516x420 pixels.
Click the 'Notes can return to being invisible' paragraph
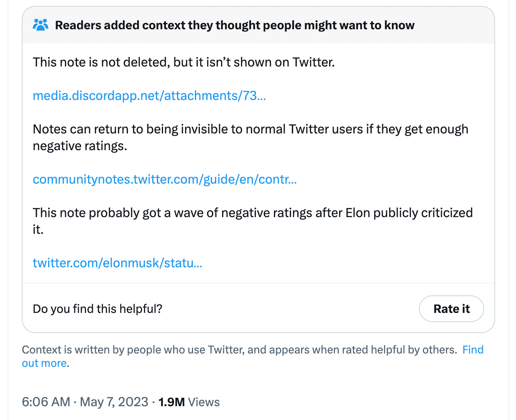click(250, 138)
